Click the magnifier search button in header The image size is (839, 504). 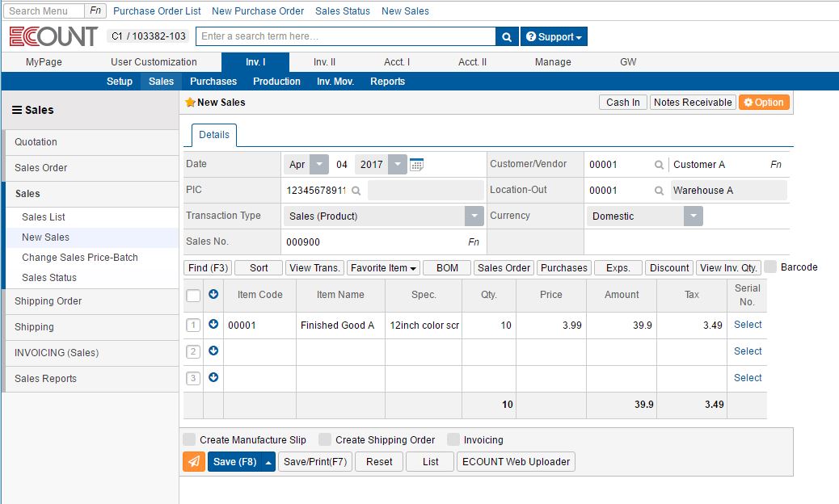point(507,36)
